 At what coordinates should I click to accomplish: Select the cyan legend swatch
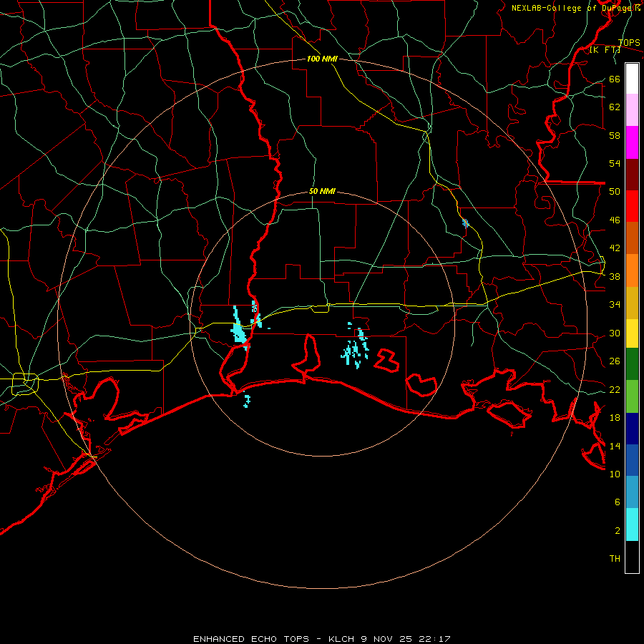click(632, 525)
